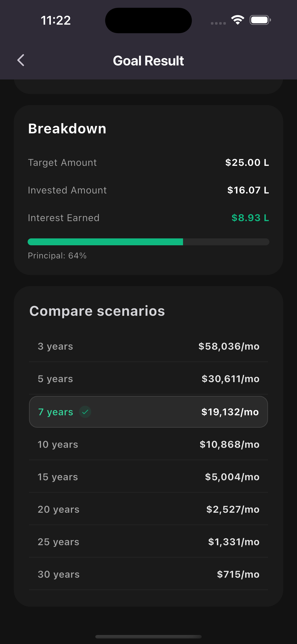Select the 3 years scenario
The height and width of the screenshot is (644, 297).
148,346
